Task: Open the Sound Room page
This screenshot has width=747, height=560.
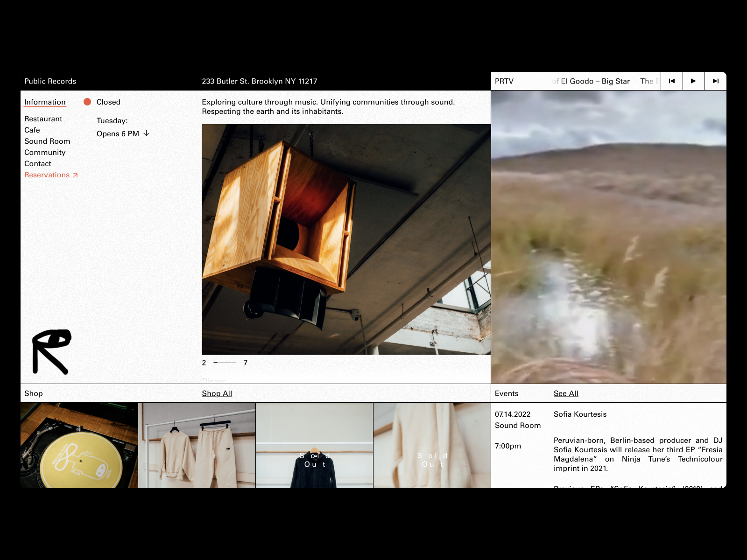Action: coord(47,141)
